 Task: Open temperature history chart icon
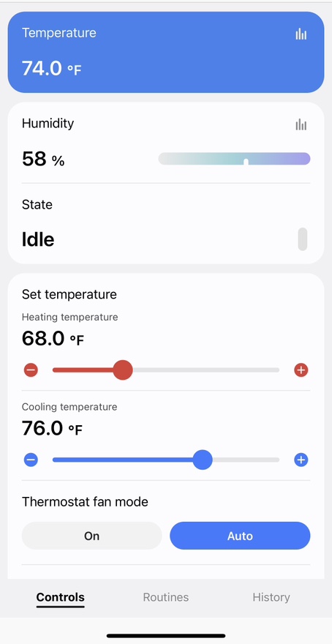click(x=301, y=34)
